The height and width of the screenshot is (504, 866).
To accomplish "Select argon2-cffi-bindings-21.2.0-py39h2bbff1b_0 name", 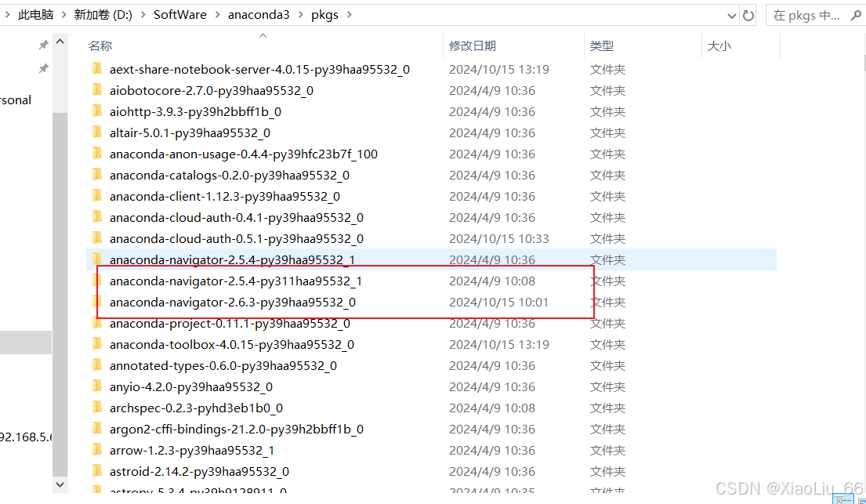I will [x=237, y=430].
